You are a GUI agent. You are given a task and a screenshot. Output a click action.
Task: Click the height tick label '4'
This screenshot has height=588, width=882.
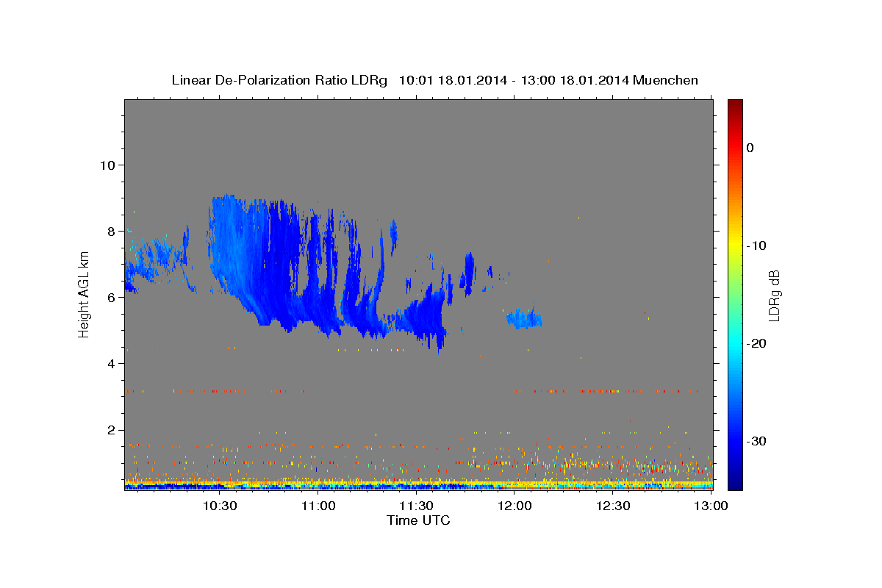[111, 363]
